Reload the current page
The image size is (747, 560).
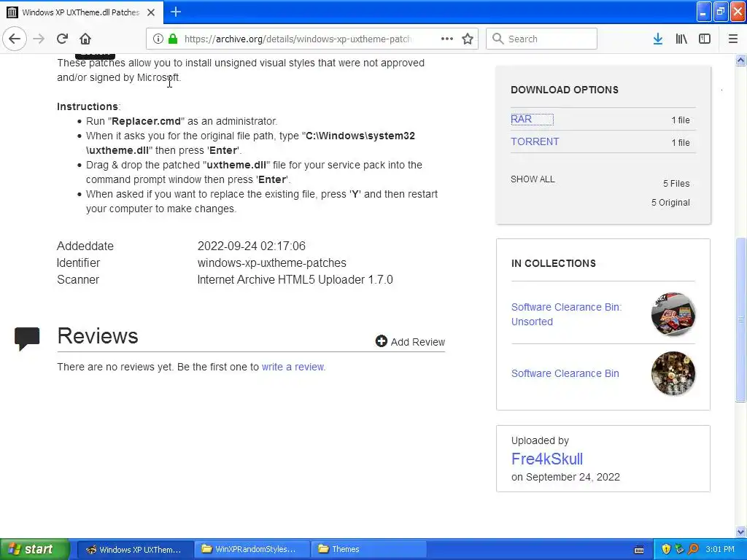(x=62, y=39)
